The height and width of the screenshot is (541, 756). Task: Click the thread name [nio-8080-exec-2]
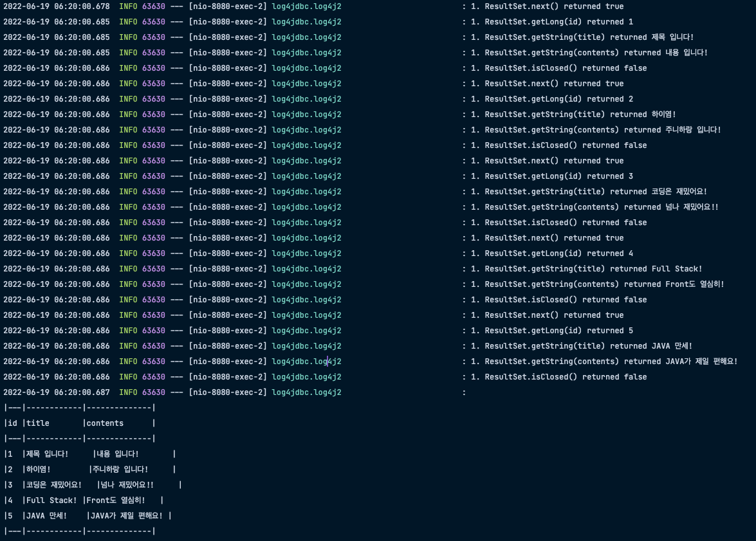pyautogui.click(x=223, y=6)
